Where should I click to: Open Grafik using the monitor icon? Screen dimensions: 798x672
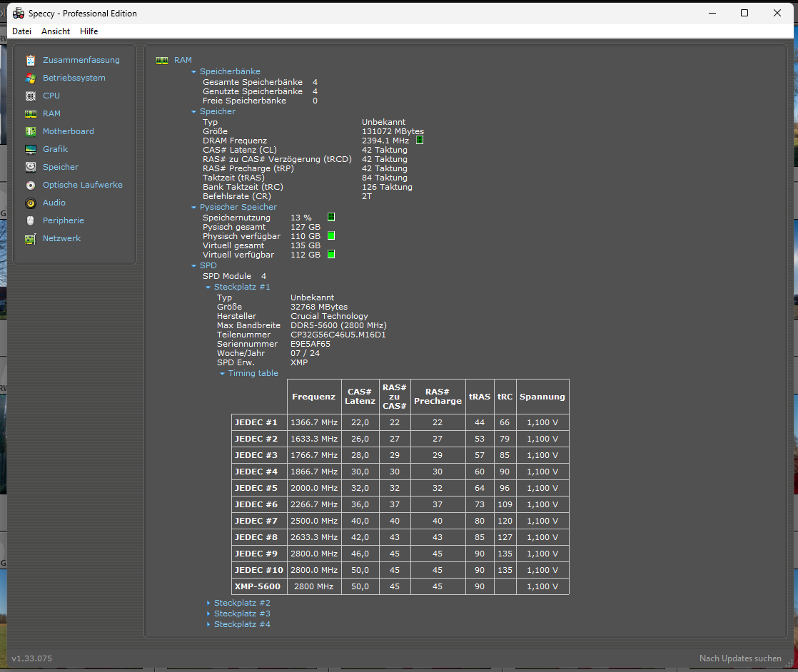pyautogui.click(x=31, y=149)
